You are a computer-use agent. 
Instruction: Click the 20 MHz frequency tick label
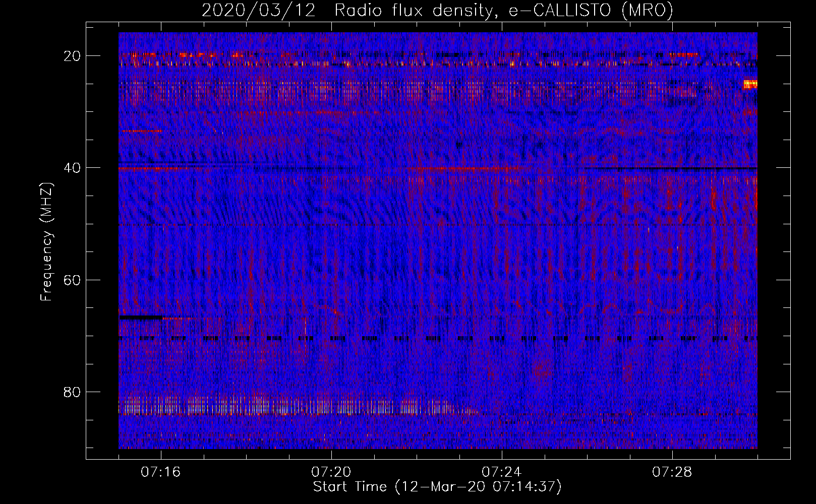[73, 56]
